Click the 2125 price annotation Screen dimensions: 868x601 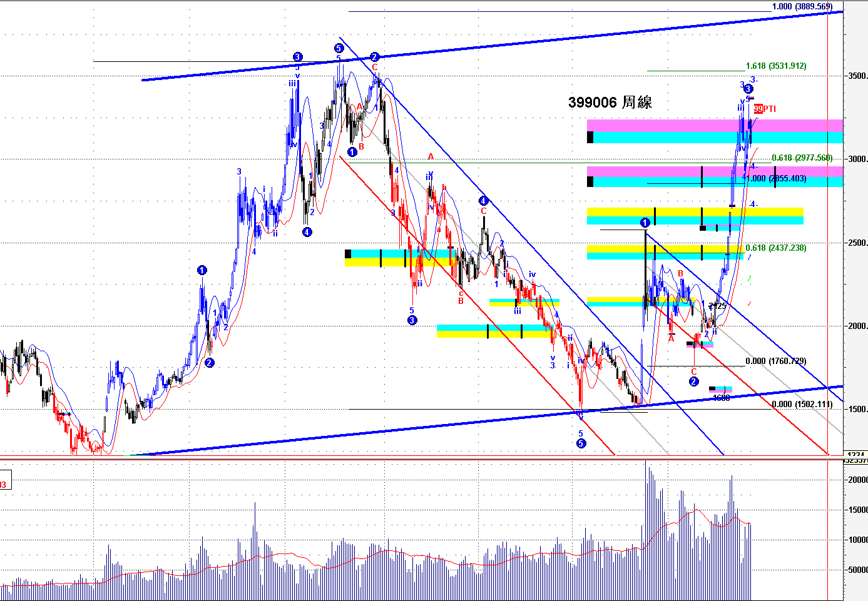[718, 306]
